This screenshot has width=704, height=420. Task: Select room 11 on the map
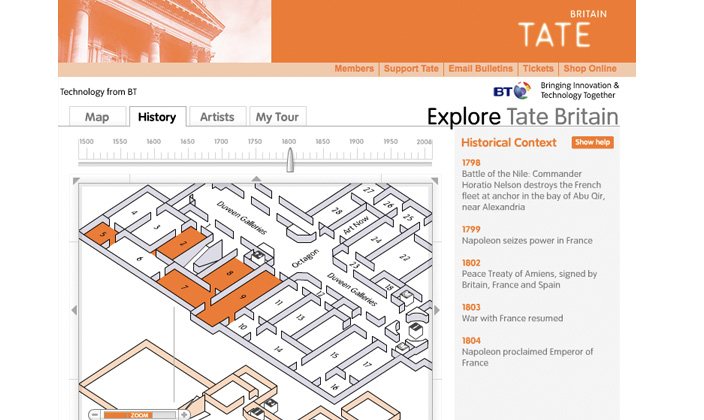[278, 303]
